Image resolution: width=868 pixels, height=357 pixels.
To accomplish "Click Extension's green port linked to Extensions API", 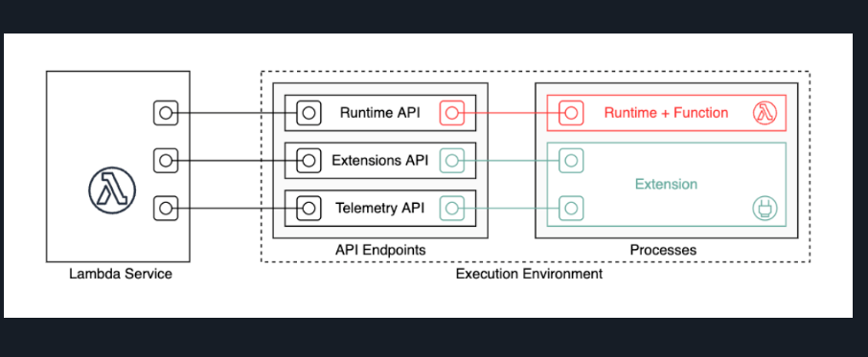I will [571, 161].
